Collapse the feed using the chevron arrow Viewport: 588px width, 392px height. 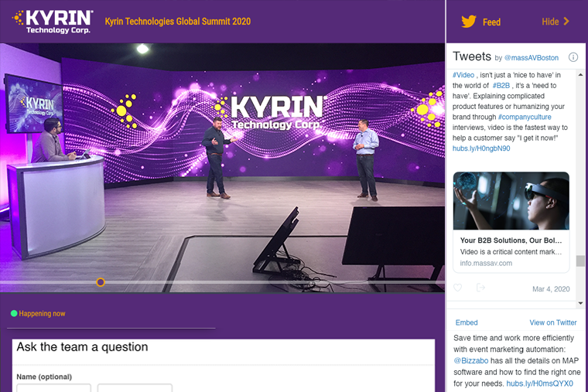(x=566, y=22)
